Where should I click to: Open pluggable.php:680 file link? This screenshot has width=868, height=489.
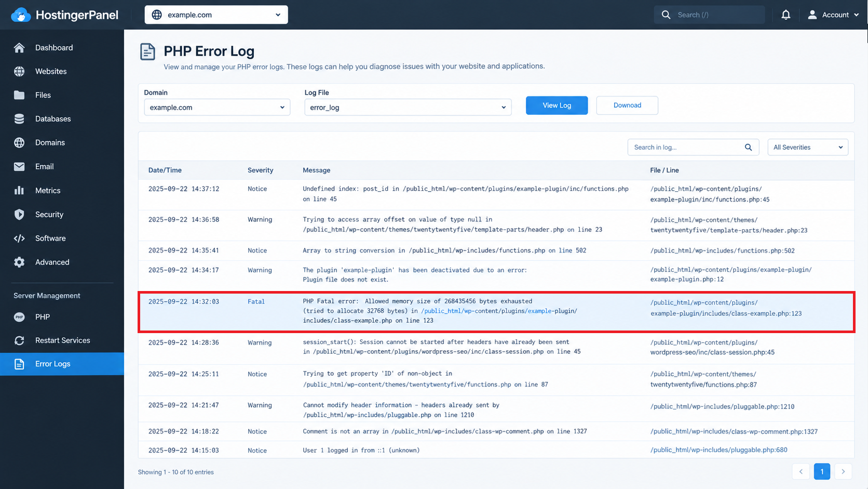click(x=719, y=450)
